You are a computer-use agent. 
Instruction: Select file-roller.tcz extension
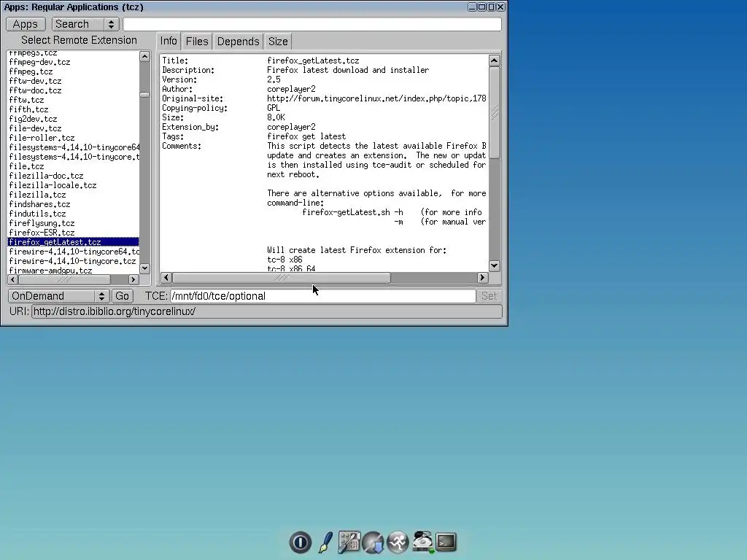(x=42, y=138)
